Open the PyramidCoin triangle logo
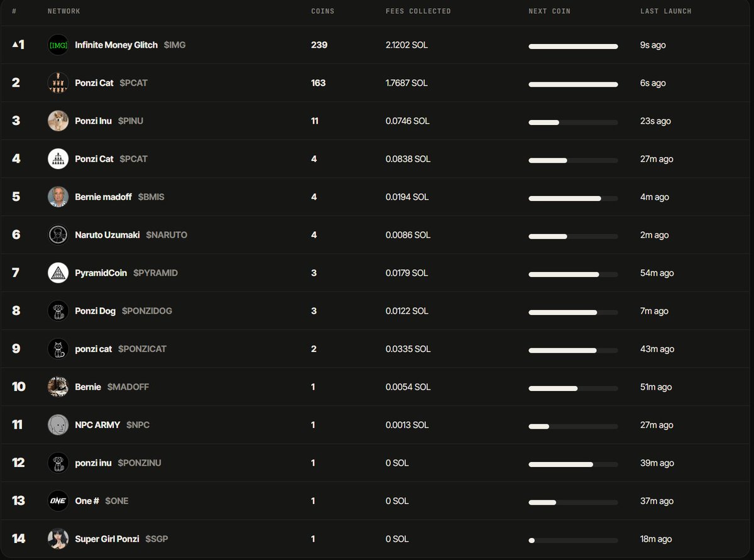 point(58,273)
